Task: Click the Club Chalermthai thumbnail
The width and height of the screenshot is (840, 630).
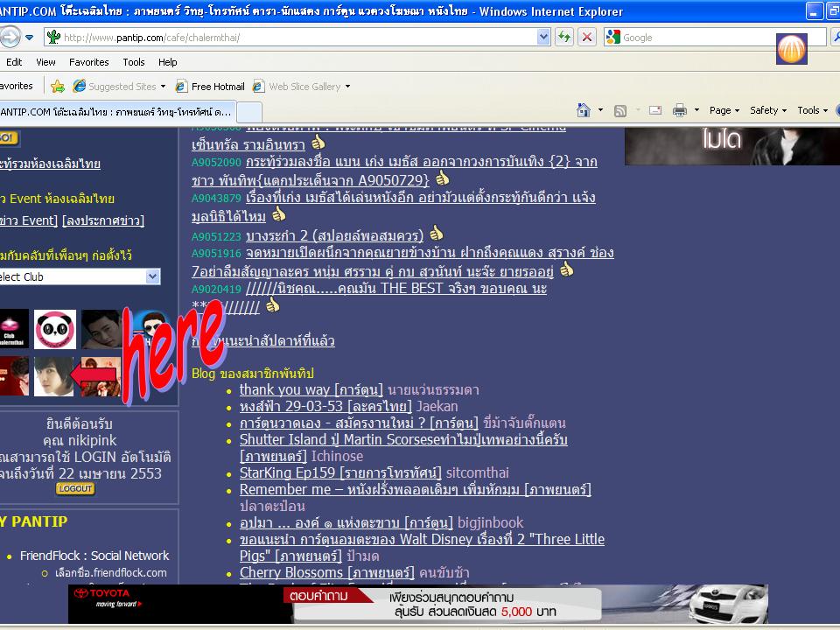Action: point(14,330)
